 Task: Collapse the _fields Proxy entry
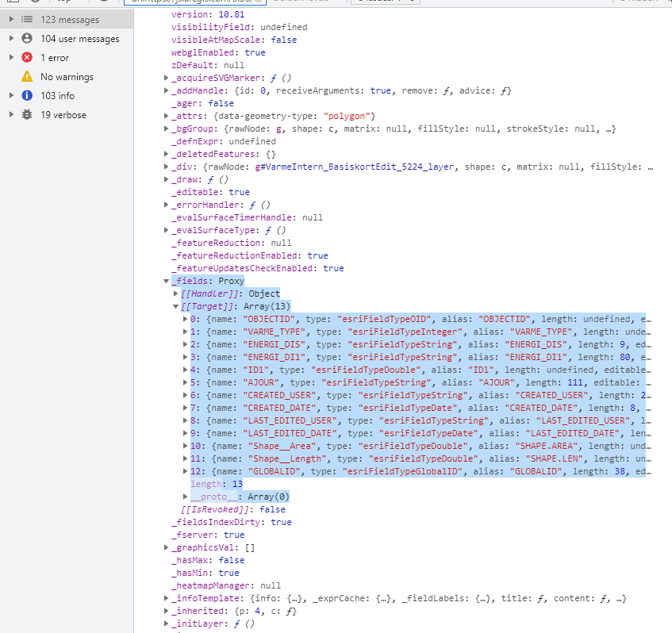coord(166,280)
